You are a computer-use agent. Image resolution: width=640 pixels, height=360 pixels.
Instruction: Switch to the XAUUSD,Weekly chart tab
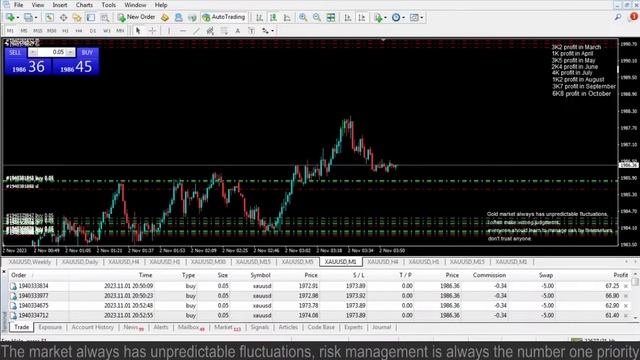click(30, 262)
